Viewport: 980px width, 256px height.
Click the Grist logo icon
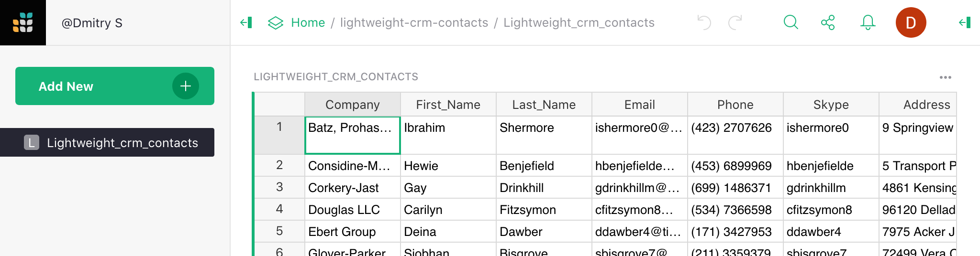point(22,22)
